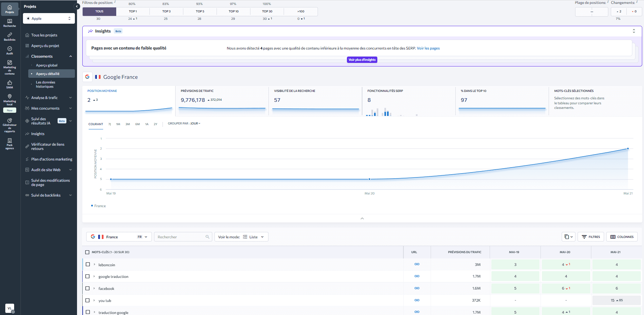Open the Voir le mode Liste dropdown
Screen dimensions: 644x315
(x=241, y=237)
